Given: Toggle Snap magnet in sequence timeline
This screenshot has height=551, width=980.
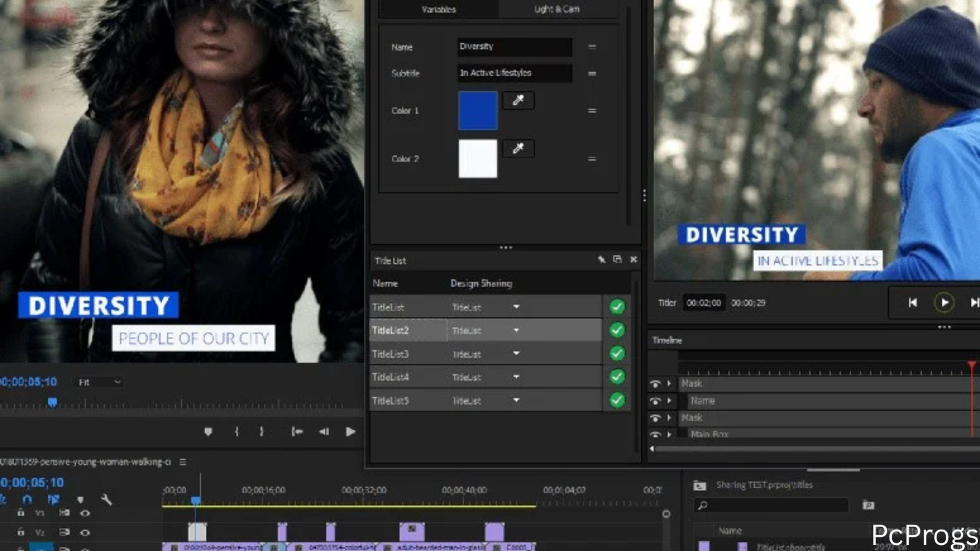Looking at the screenshot, I should tap(27, 500).
